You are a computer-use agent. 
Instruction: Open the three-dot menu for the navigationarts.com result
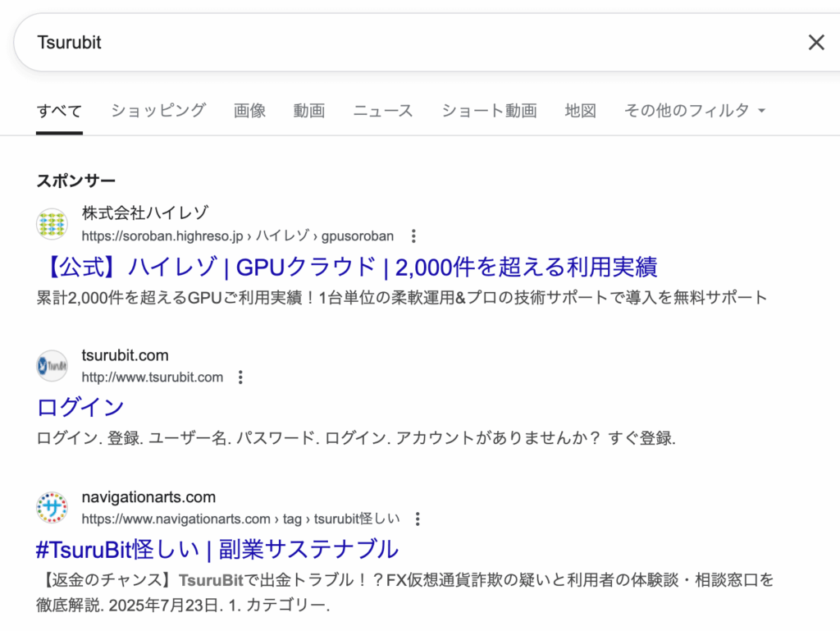tap(418, 519)
